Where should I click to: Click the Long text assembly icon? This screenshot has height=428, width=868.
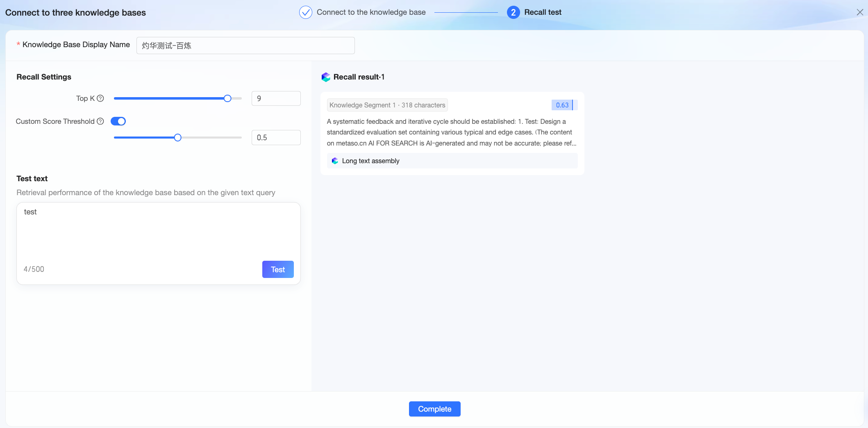coord(335,161)
